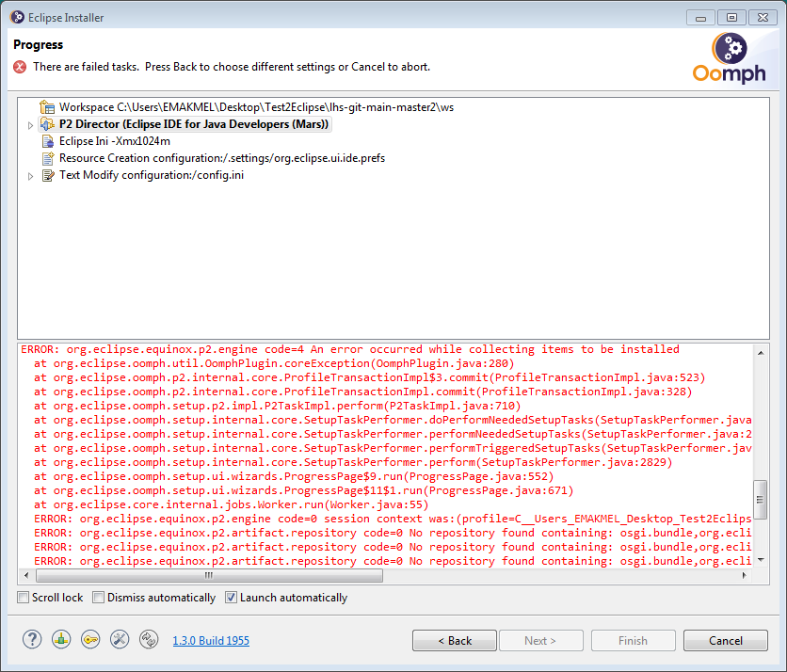This screenshot has height=672, width=787.
Task: Select Text Modify configuration:/config.ini row
Action: [152, 175]
